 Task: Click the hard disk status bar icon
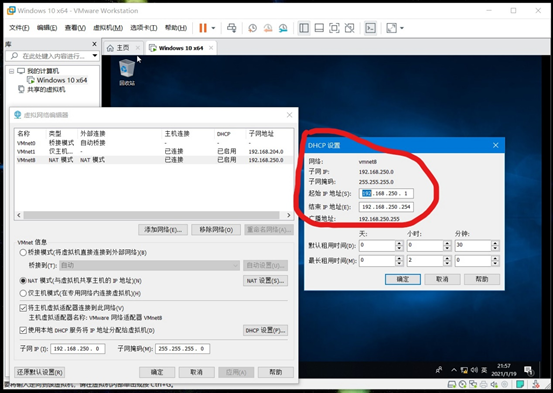451,384
